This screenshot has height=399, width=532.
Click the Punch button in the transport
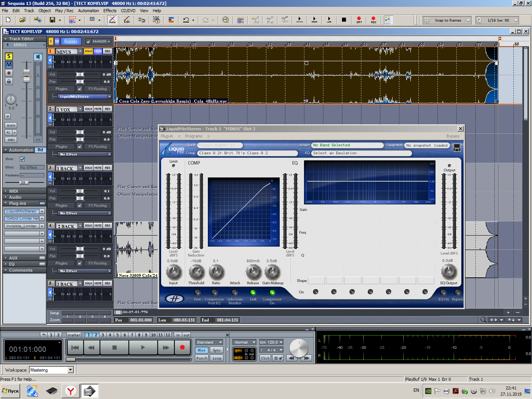point(202,358)
